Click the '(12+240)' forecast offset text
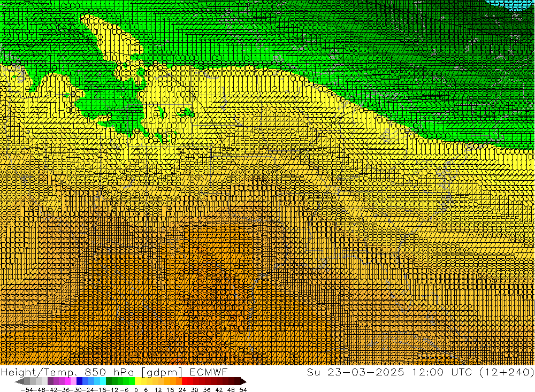This screenshot has width=535, height=392. pyautogui.click(x=507, y=372)
